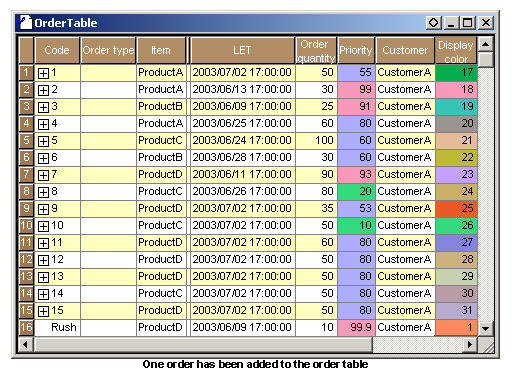This screenshot has width=515, height=380.
Task: Click ProductC item in row 14
Action: click(x=161, y=293)
